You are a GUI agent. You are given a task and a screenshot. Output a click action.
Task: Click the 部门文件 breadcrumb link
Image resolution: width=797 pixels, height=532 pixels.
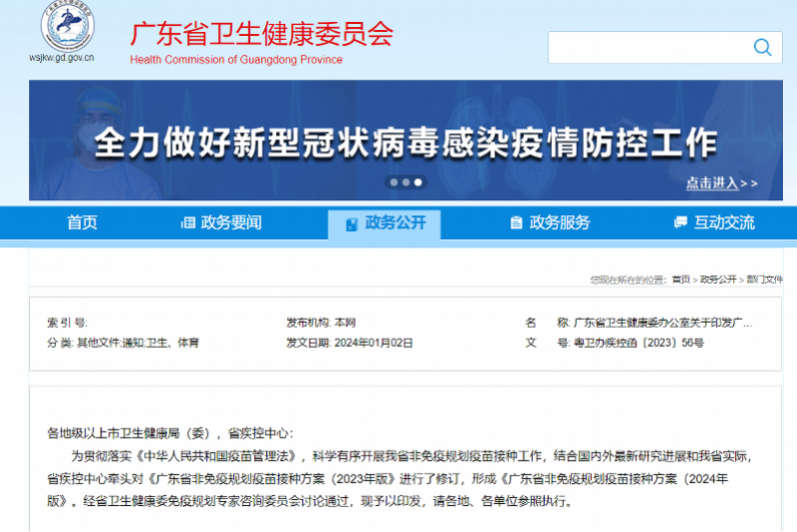pyautogui.click(x=764, y=280)
